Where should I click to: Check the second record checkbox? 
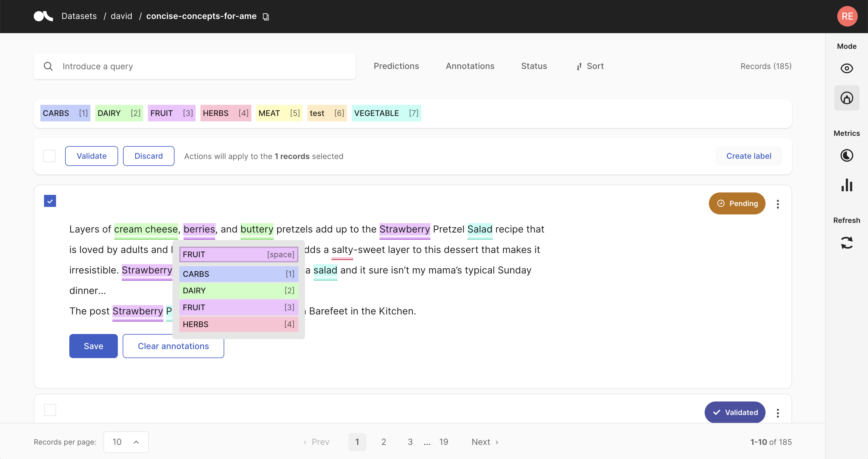[x=50, y=410]
